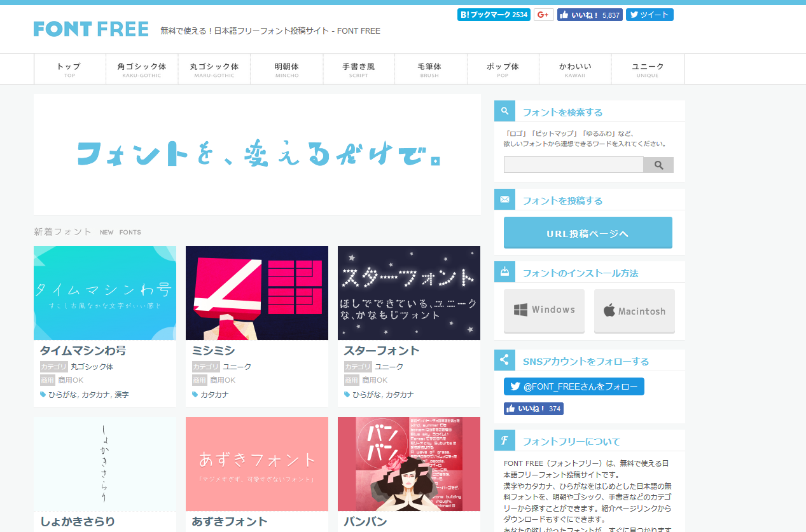
Task: Click the FONT FREE site logo
Action: click(91, 29)
